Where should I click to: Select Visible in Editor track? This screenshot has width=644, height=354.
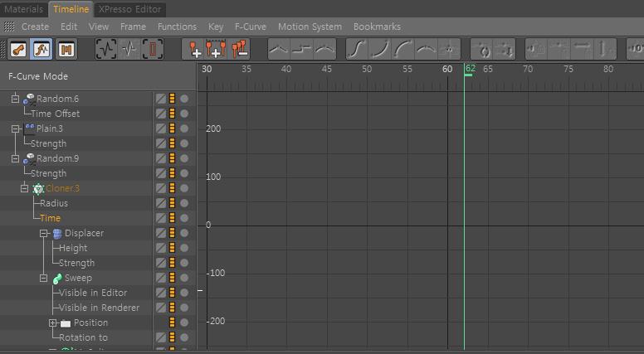pyautogui.click(x=93, y=293)
